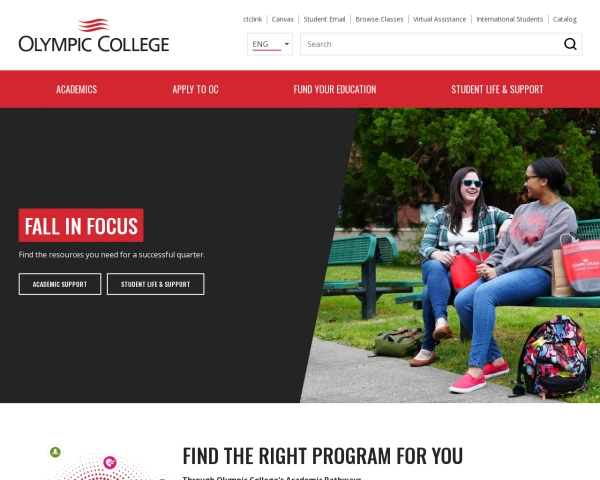
Task: Open the ctclink link
Action: 253,19
